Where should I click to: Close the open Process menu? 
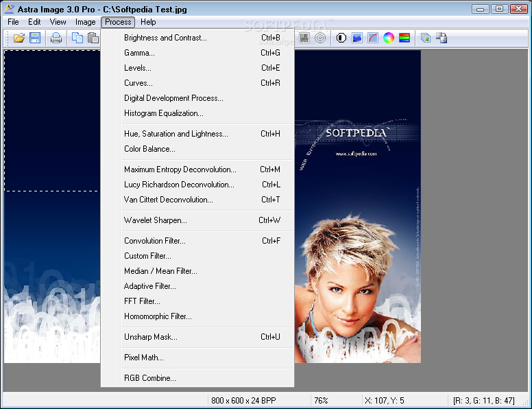(x=118, y=22)
